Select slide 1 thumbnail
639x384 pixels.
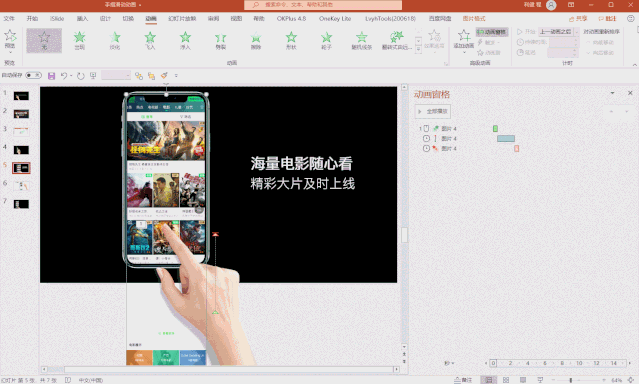21,96
